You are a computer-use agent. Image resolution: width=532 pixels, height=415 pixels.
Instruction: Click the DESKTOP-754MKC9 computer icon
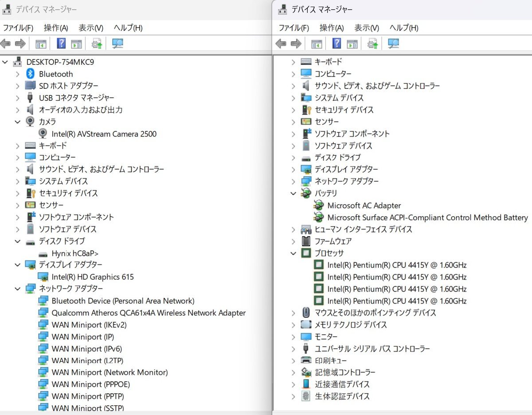coord(18,62)
